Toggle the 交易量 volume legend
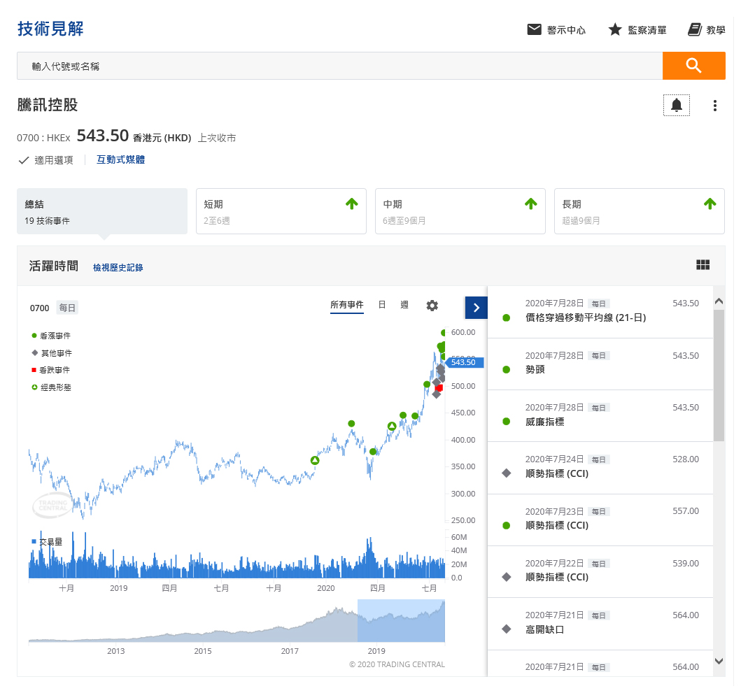Viewport: 748px width, 700px height. coord(47,542)
